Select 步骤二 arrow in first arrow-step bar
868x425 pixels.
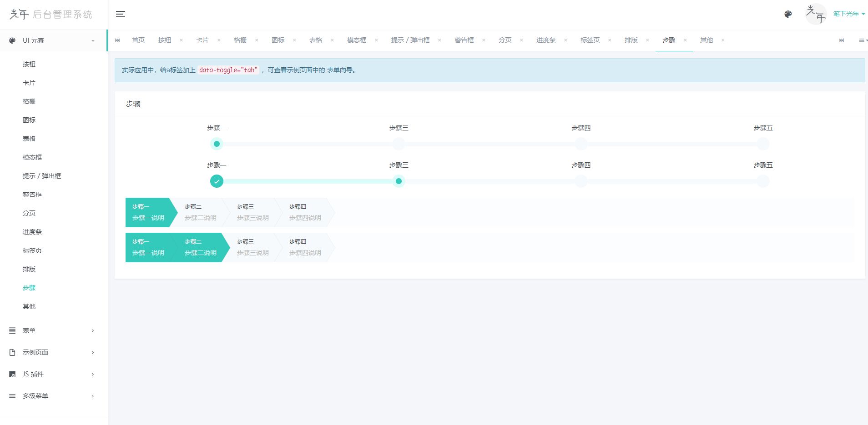coord(201,212)
